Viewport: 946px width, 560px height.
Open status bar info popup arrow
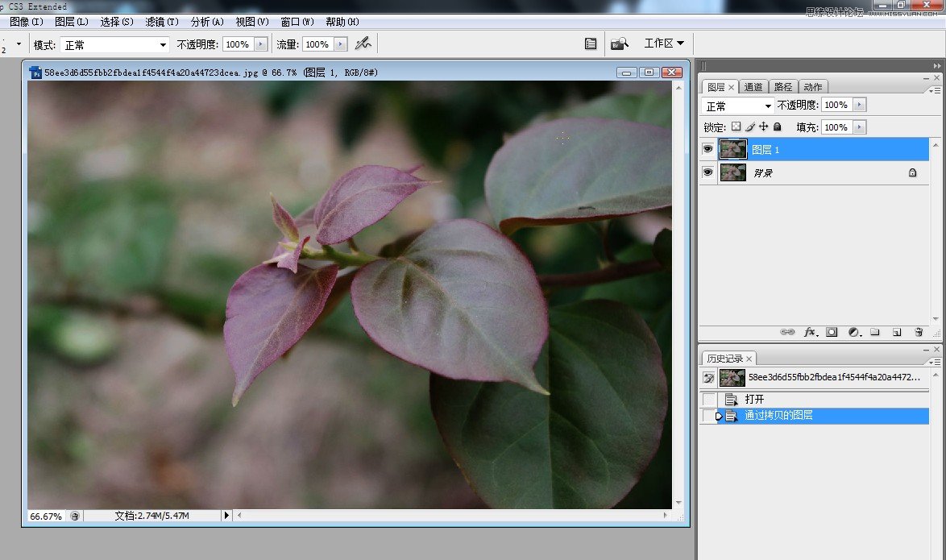click(227, 516)
